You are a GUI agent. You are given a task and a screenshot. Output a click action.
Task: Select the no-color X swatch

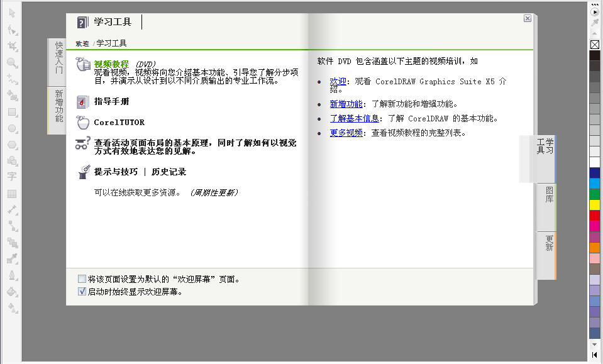(x=595, y=45)
